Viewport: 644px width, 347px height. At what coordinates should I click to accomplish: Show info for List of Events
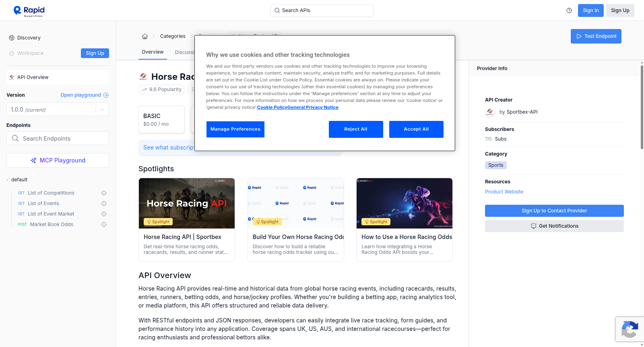[104, 204]
